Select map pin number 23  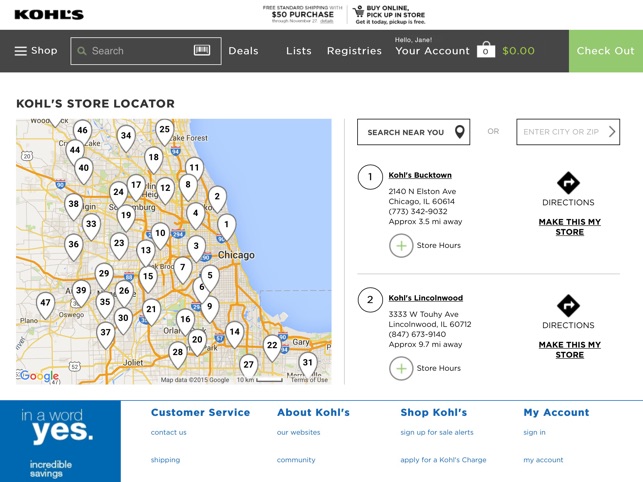pyautogui.click(x=119, y=246)
